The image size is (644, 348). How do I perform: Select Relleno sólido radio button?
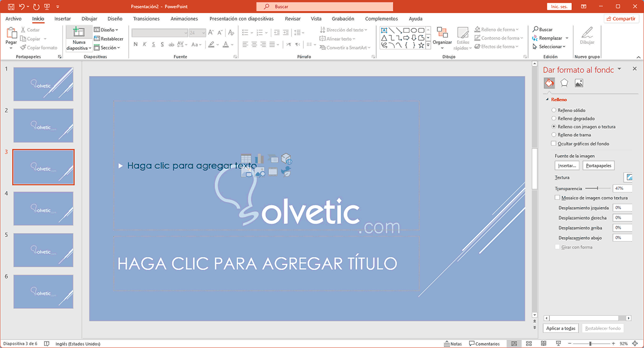click(x=554, y=110)
